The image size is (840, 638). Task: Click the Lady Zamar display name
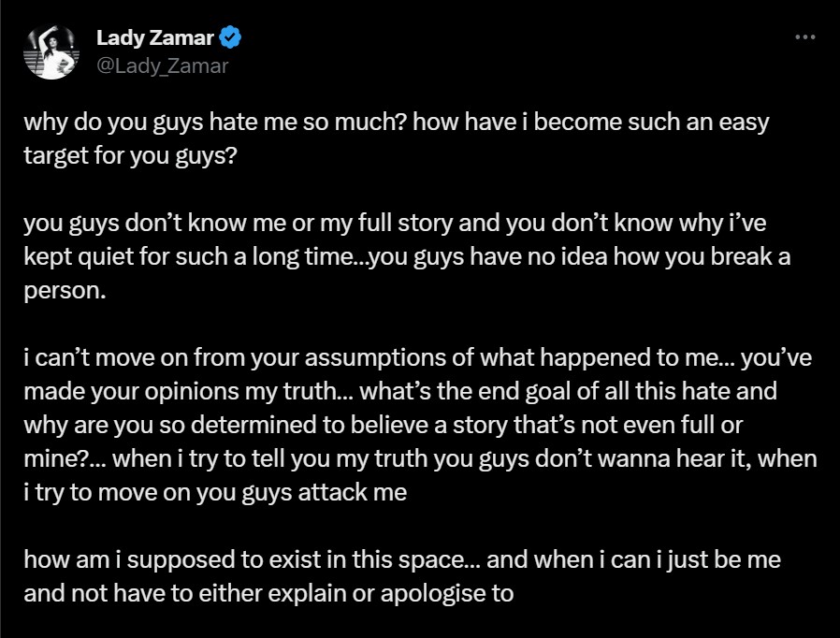click(x=155, y=38)
